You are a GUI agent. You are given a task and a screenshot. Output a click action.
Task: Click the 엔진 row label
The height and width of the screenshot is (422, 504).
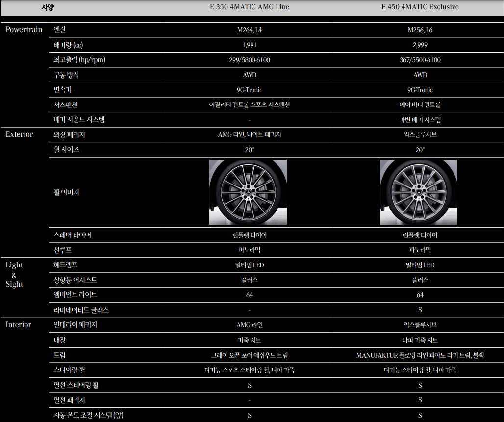59,30
